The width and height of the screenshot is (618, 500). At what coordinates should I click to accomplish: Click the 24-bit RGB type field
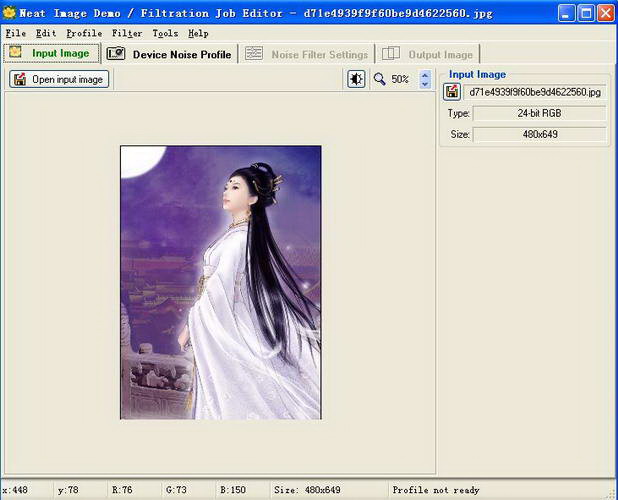[x=539, y=113]
